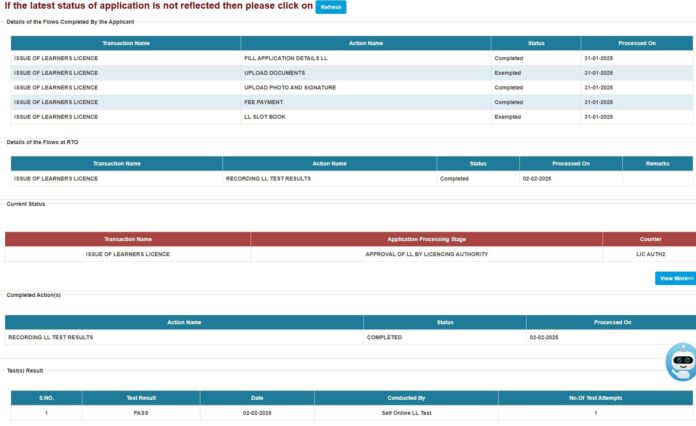The width and height of the screenshot is (696, 426).
Task: Click the S.NO. column header
Action: click(46, 398)
